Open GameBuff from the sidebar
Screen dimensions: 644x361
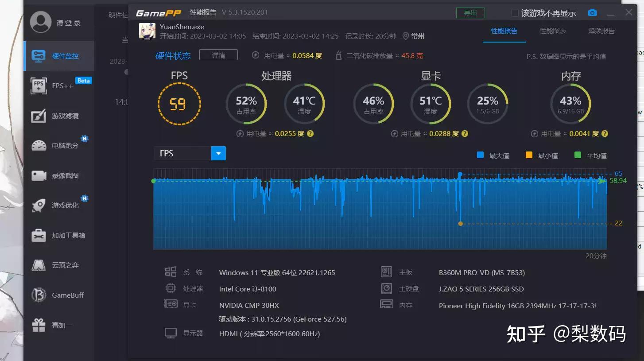pyautogui.click(x=59, y=295)
